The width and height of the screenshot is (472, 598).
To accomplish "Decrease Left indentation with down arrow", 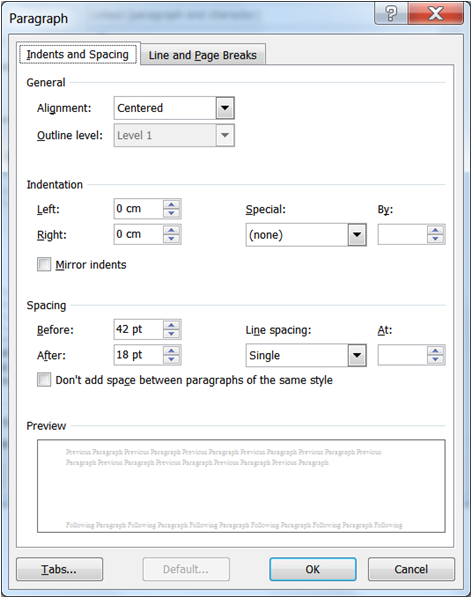I will click(x=172, y=213).
